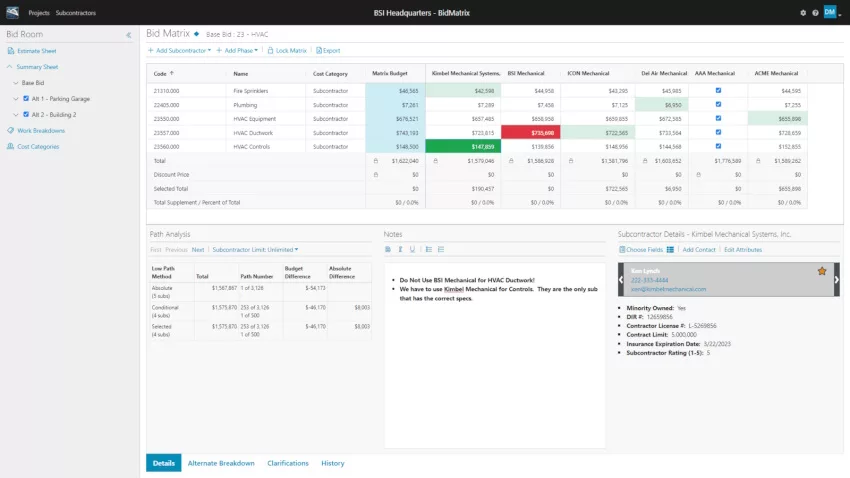
Task: Open settings gear in top bar
Action: pos(803,13)
